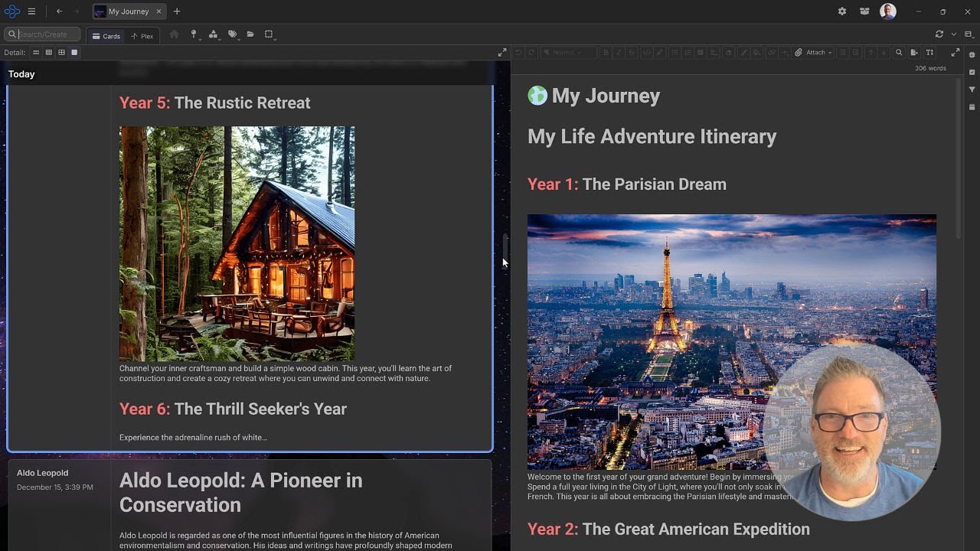Click the cabin image in Year 5 card
The height and width of the screenshot is (551, 980).
point(237,243)
